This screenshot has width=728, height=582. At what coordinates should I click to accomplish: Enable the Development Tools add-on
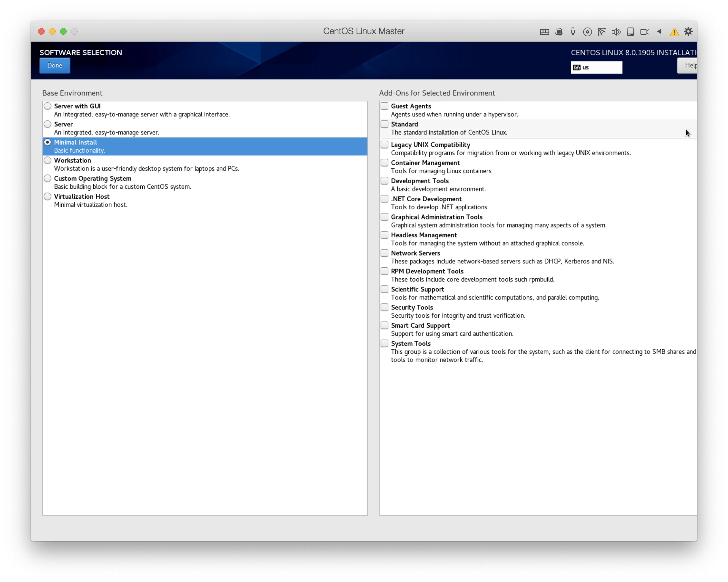(x=384, y=181)
